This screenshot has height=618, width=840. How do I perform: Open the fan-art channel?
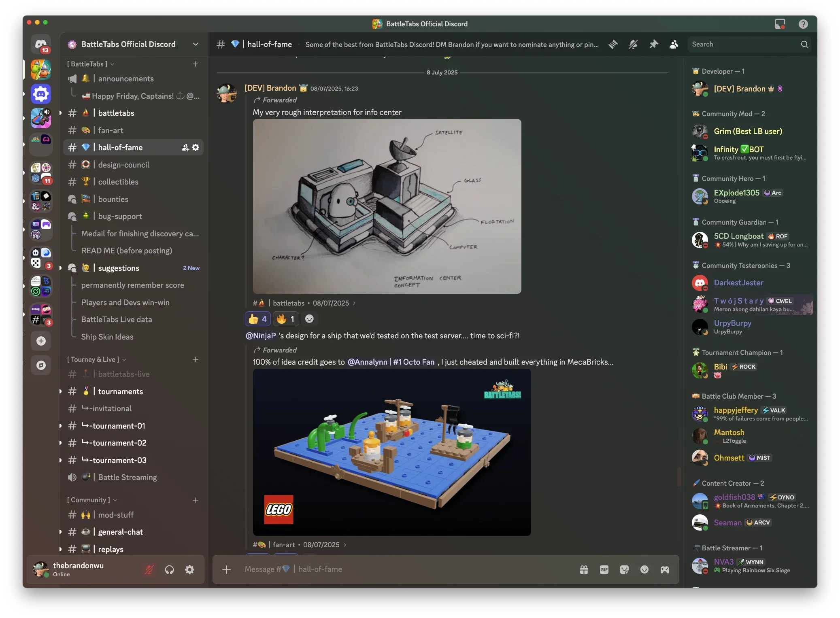(111, 130)
